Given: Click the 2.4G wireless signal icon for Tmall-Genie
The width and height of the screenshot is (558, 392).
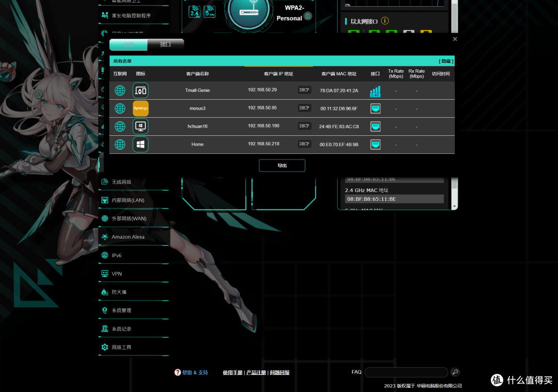Looking at the screenshot, I should coord(375,91).
